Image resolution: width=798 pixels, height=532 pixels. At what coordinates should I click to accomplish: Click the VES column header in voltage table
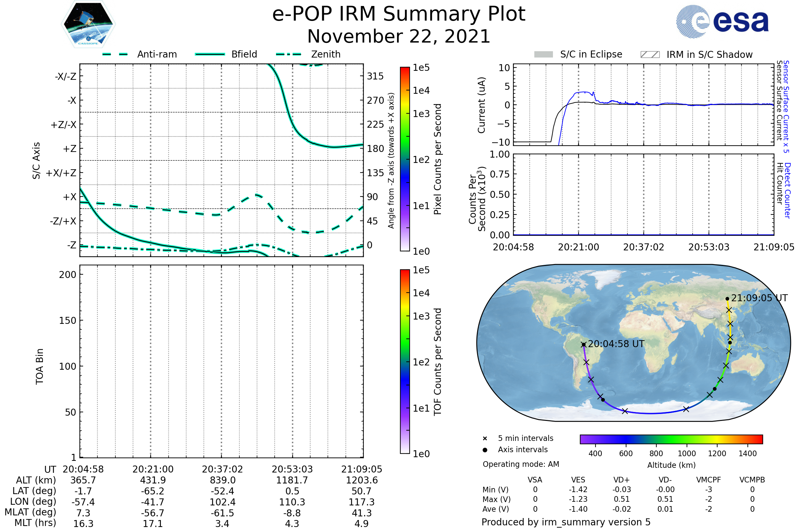[578, 480]
